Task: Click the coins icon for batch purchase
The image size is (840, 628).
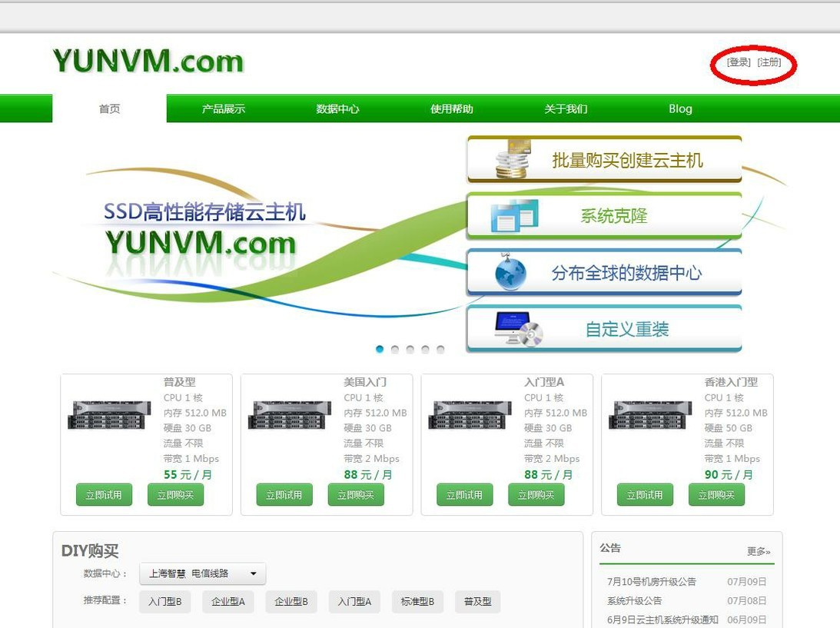Action: coord(513,158)
